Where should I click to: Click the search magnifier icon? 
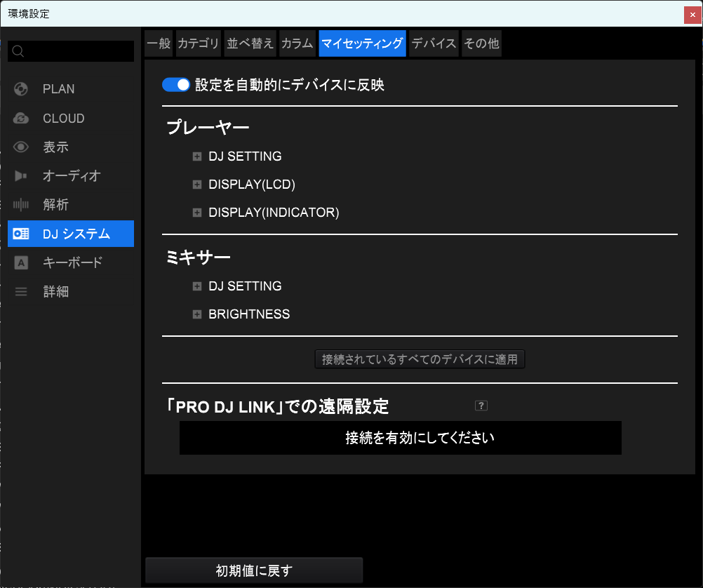pyautogui.click(x=18, y=51)
